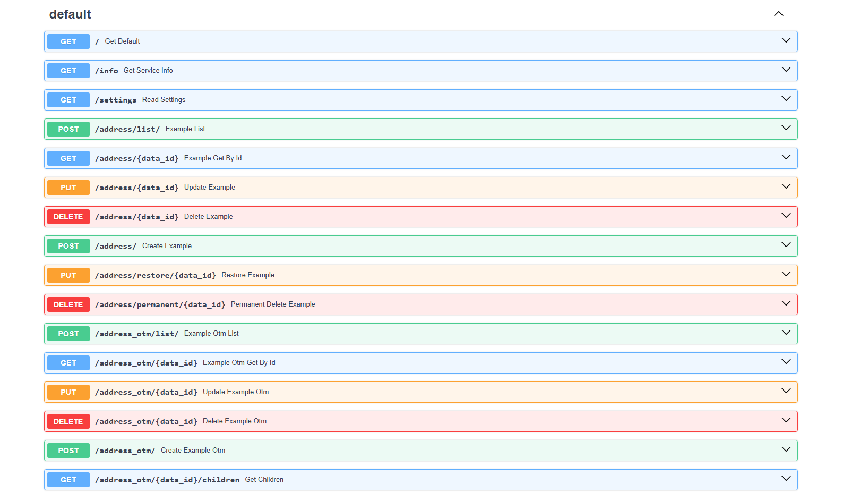Open the /address/restore/{data_id} path link
The width and height of the screenshot is (868, 492).
coord(155,275)
